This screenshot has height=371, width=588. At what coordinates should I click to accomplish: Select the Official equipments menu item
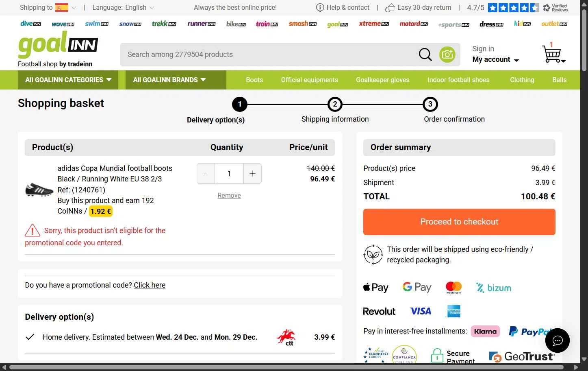(x=309, y=80)
